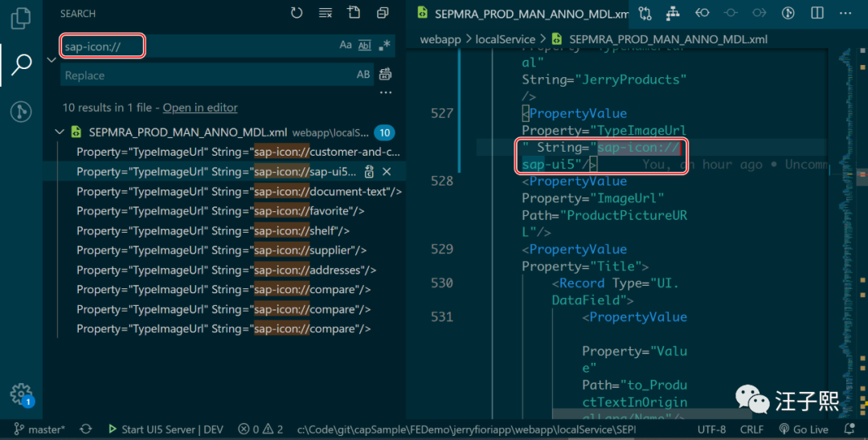Open the addresses search result
This screenshot has height=440, width=868.
(226, 270)
